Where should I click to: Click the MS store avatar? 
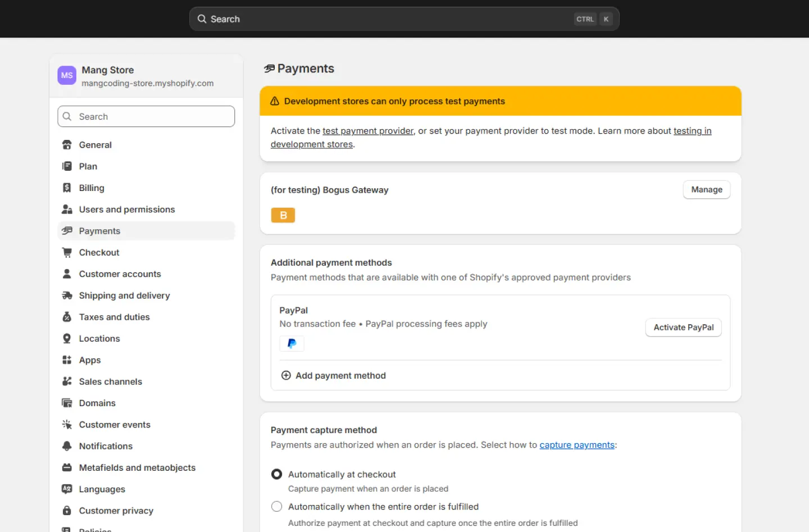point(67,75)
